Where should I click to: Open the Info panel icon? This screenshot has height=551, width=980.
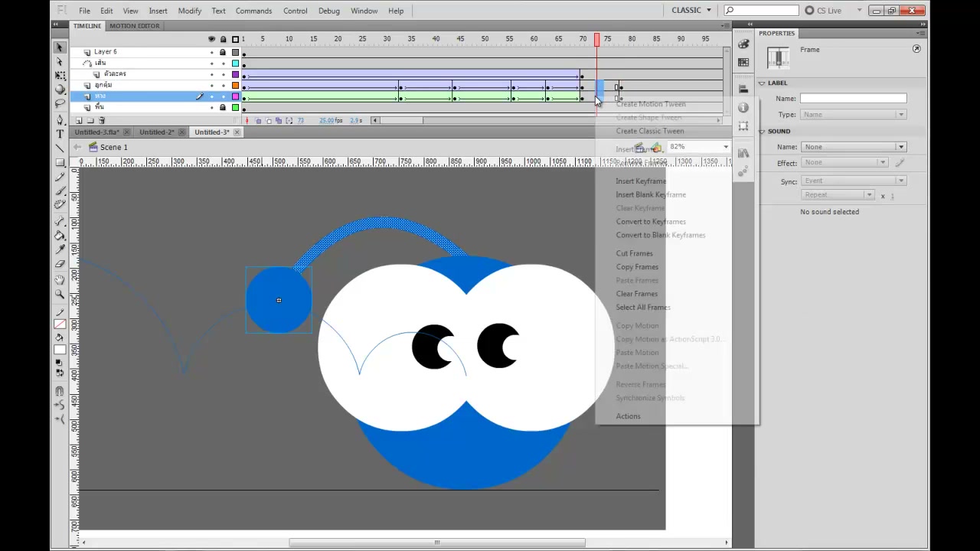(743, 108)
